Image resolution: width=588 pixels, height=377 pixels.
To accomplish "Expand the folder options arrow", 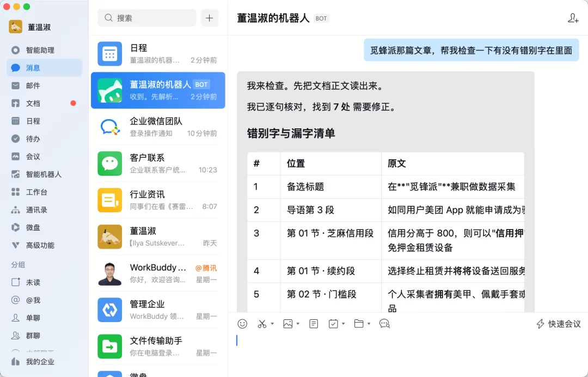I will click(x=369, y=323).
